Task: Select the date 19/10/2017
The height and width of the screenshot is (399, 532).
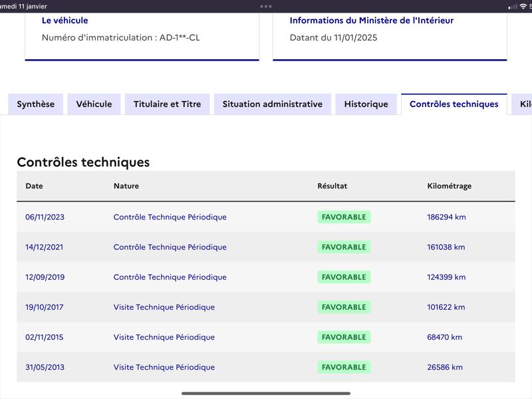Action: point(44,307)
